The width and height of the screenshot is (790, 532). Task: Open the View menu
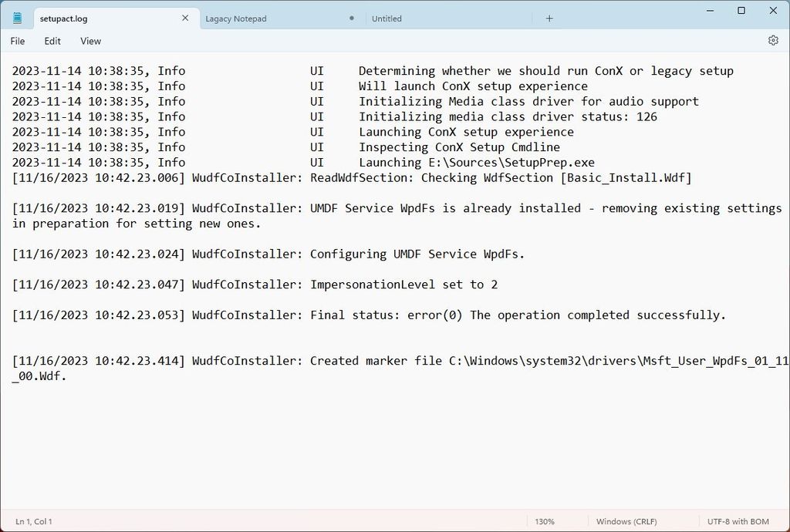(90, 41)
